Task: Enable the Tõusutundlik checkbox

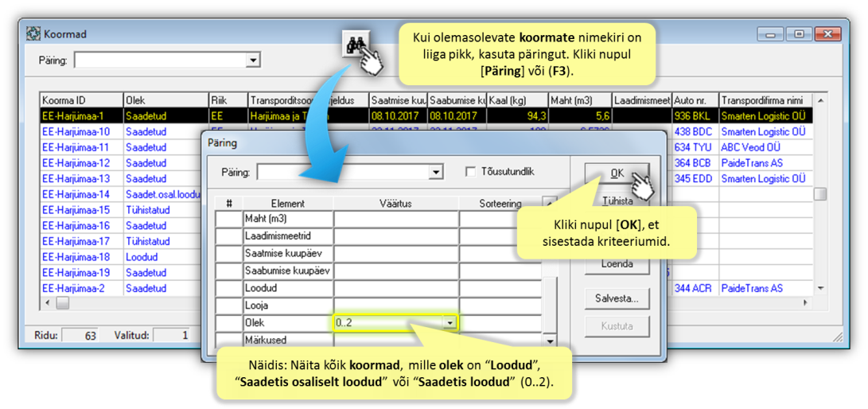Action: tap(471, 172)
